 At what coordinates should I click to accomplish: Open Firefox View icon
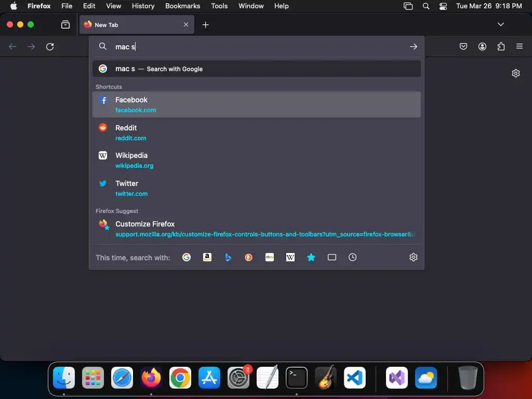65,24
